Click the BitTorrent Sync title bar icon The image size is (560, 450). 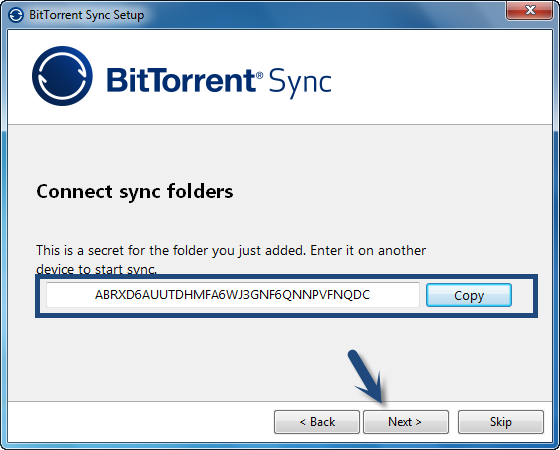coord(16,15)
